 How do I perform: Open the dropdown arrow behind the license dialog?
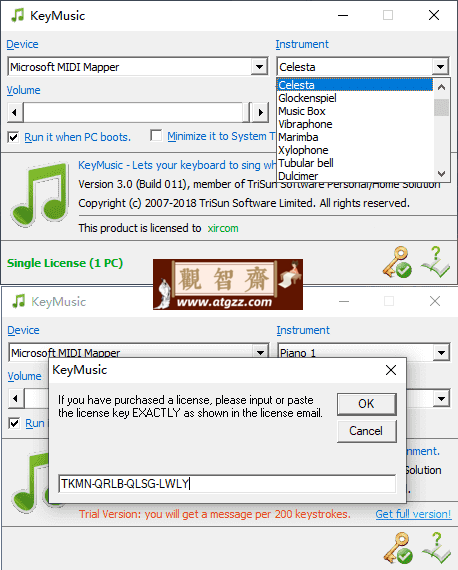[441, 399]
